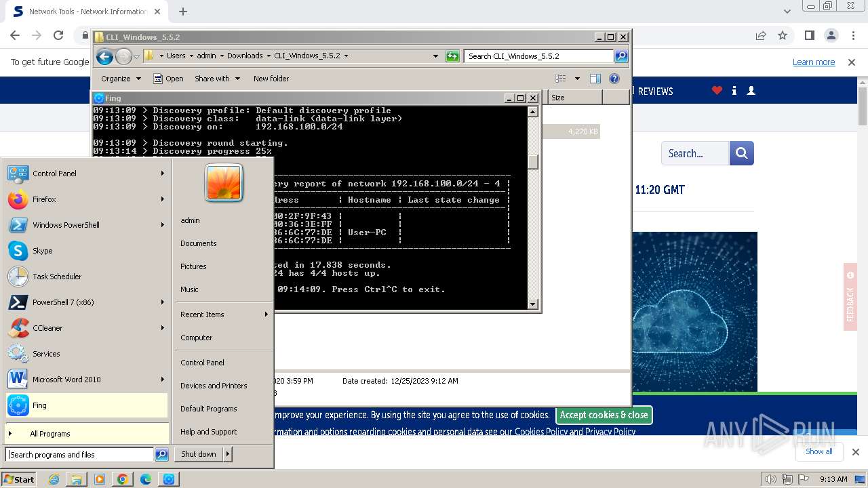
Task: Open new Chrome tab
Action: pos(183,12)
